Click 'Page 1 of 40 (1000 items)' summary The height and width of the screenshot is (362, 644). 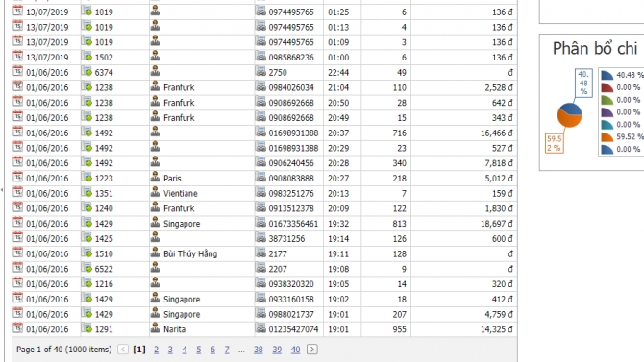coord(64,350)
